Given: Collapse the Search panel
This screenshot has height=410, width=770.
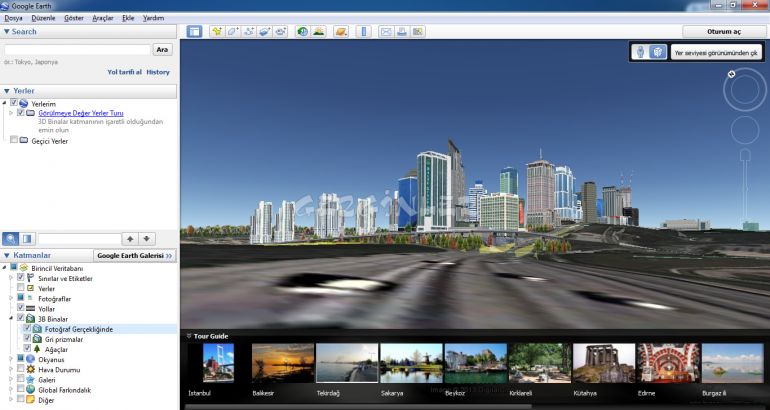Looking at the screenshot, I should coord(6,31).
